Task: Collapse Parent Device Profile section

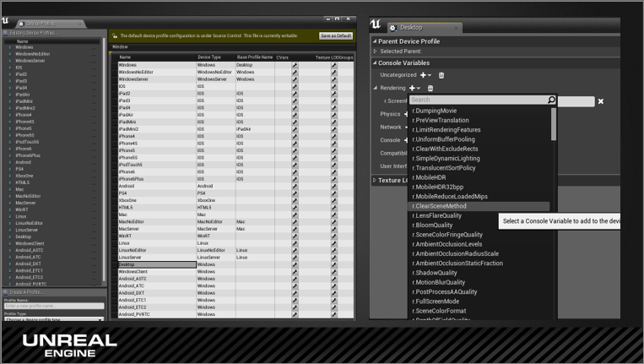Action: point(375,41)
